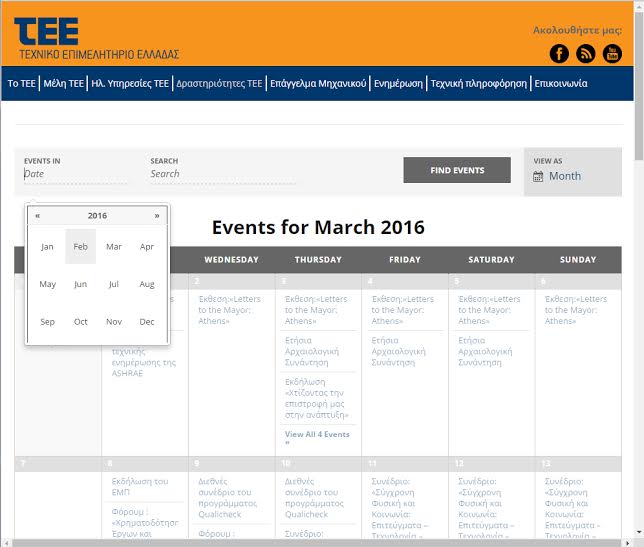Pick Aug in the month picker
Image resolution: width=644 pixels, height=547 pixels.
(x=147, y=285)
